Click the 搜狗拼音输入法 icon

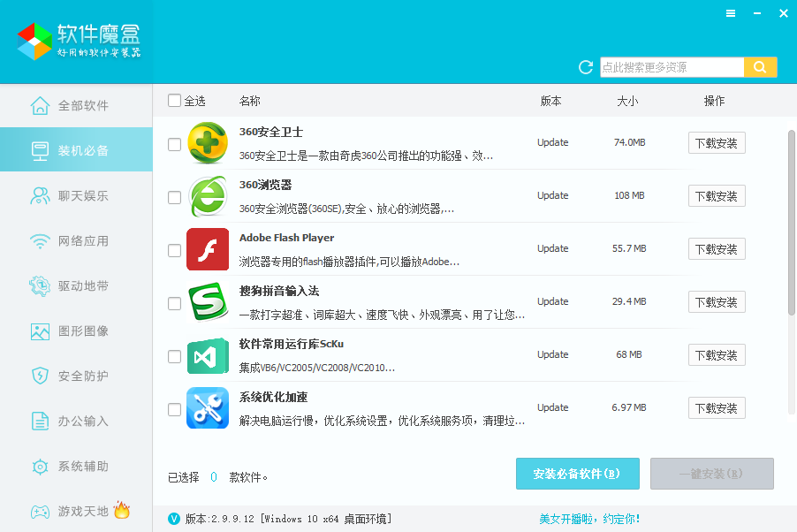pyautogui.click(x=208, y=301)
